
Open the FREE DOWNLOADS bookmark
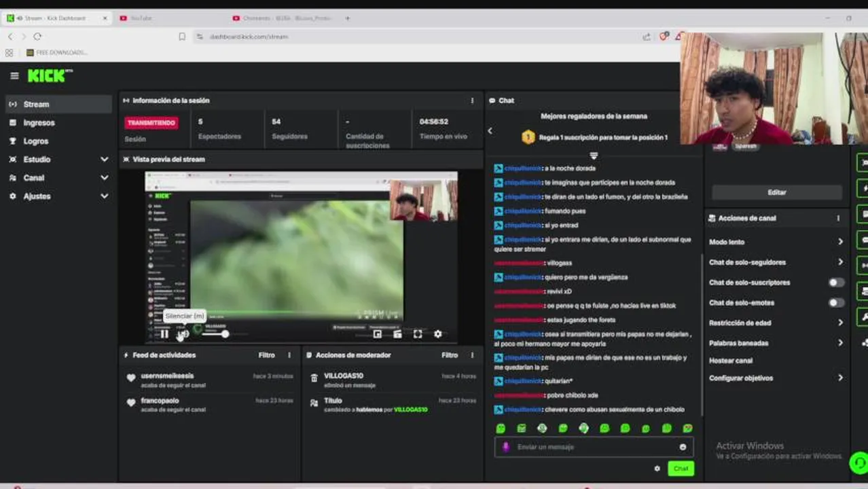(x=56, y=52)
